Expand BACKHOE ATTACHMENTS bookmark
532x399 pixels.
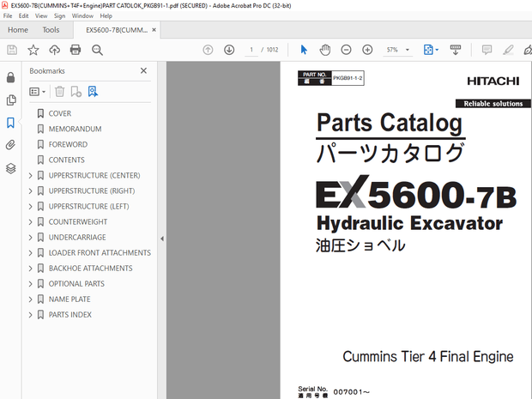click(x=30, y=269)
